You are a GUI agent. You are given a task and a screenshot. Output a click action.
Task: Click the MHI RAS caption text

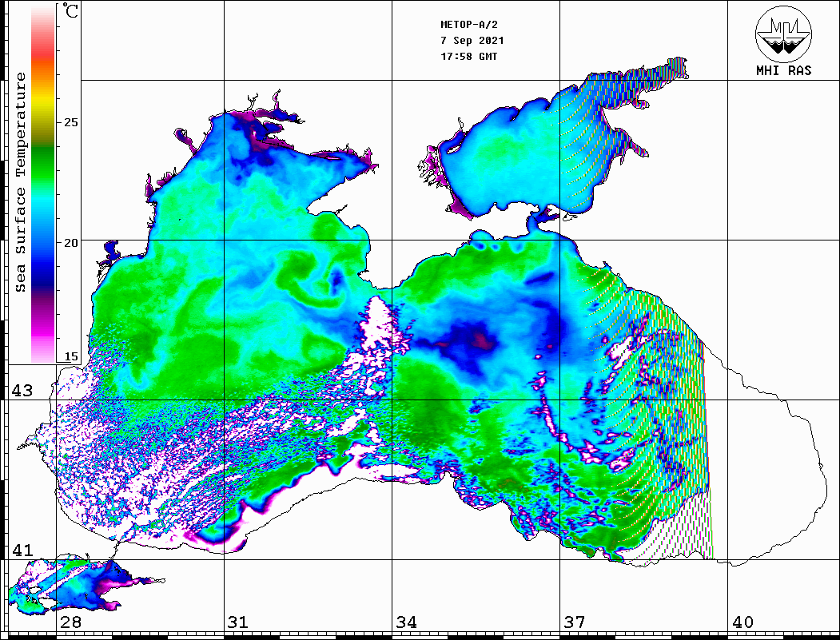pyautogui.click(x=784, y=70)
